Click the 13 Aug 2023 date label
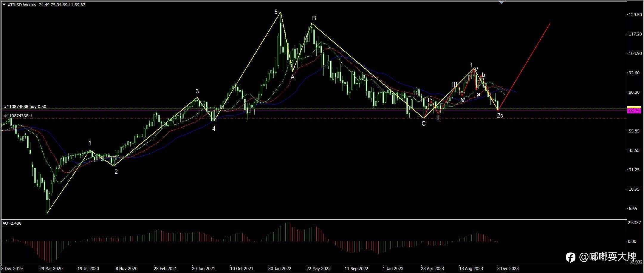This screenshot has width=644, height=273. [x=471, y=269]
